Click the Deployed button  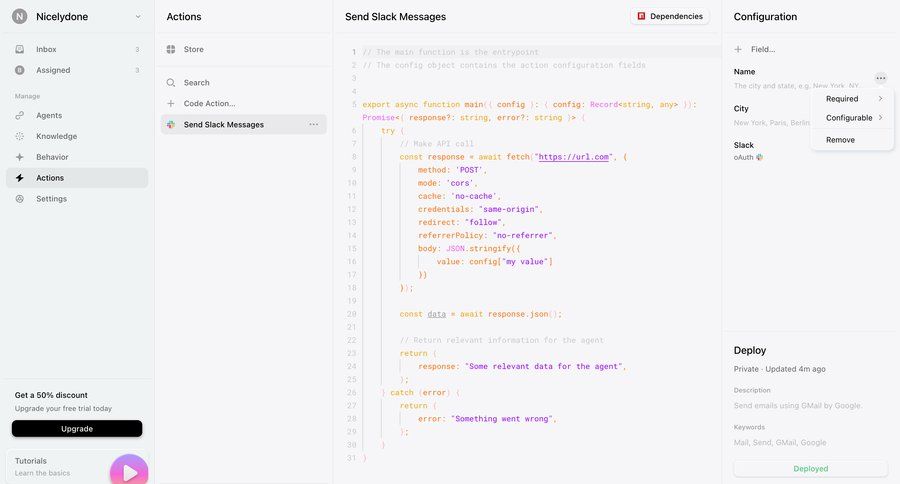click(810, 468)
